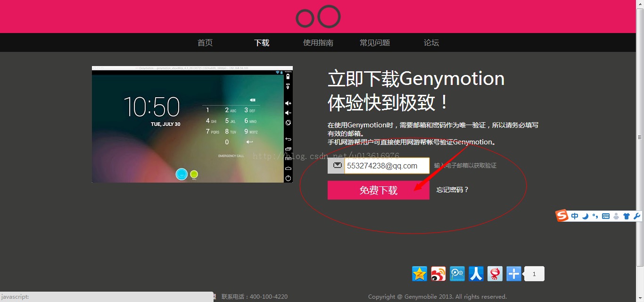Click the user account icon on the IME bar
The height and width of the screenshot is (302, 644).
616,216
